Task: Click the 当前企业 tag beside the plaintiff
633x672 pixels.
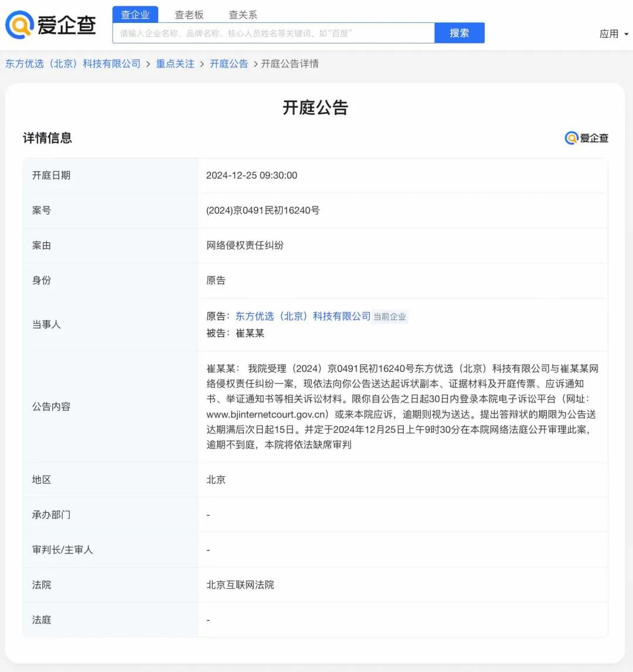Action: point(390,317)
